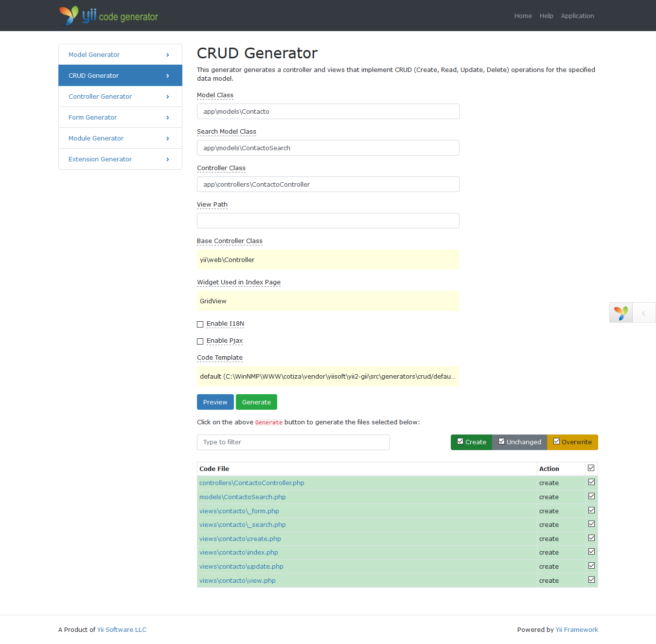Image resolution: width=656 pixels, height=644 pixels.
Task: Open the Yii debug toolbar icon
Action: 621,313
